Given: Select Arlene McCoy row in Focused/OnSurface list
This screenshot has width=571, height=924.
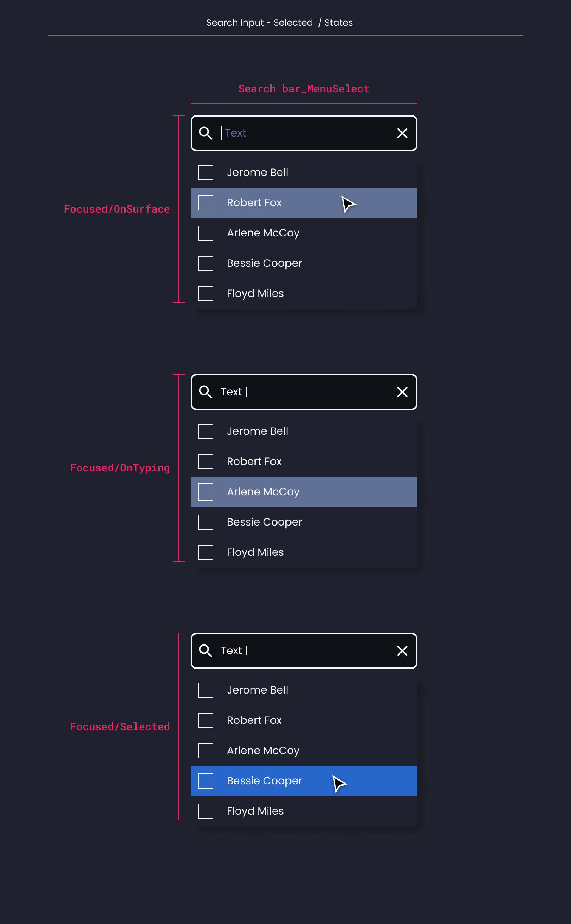Looking at the screenshot, I should pyautogui.click(x=304, y=233).
